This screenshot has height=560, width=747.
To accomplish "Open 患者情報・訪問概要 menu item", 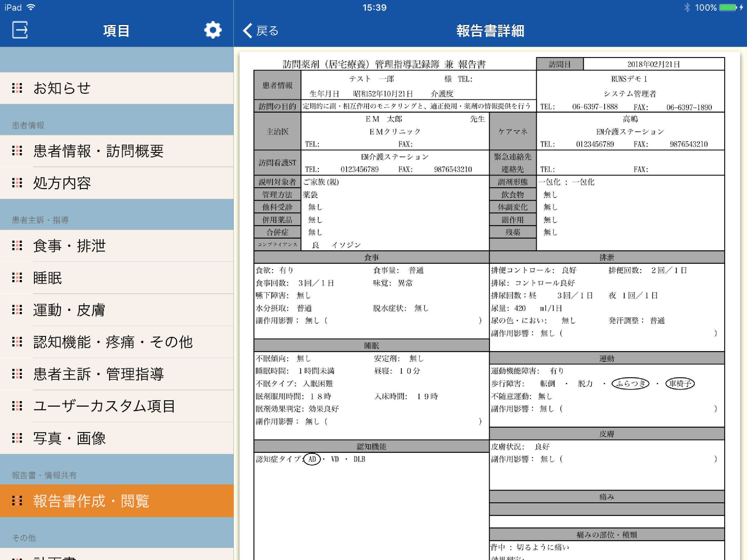I will [98, 151].
